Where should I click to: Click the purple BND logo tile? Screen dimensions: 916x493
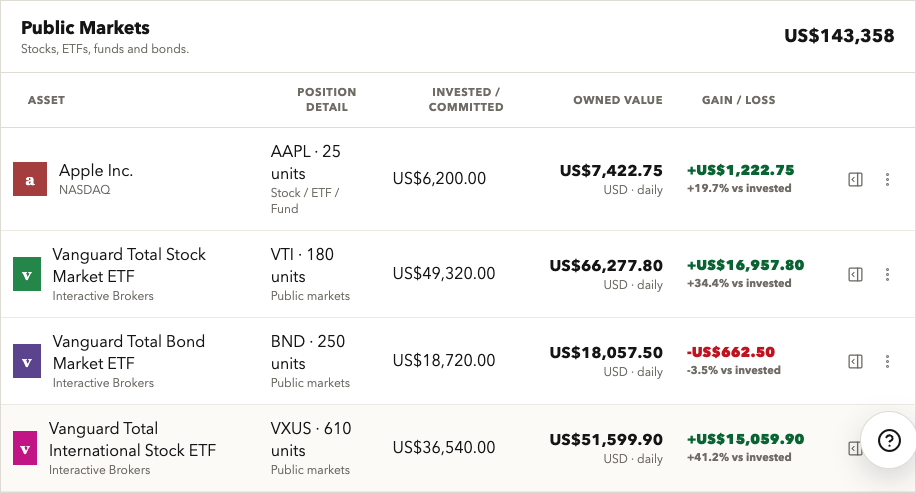tap(27, 361)
